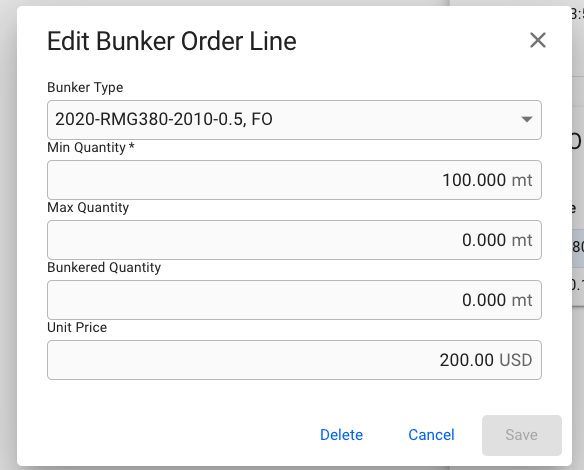Click the 100.000 value in Min Quantity
The image size is (584, 470).
pyautogui.click(x=474, y=180)
